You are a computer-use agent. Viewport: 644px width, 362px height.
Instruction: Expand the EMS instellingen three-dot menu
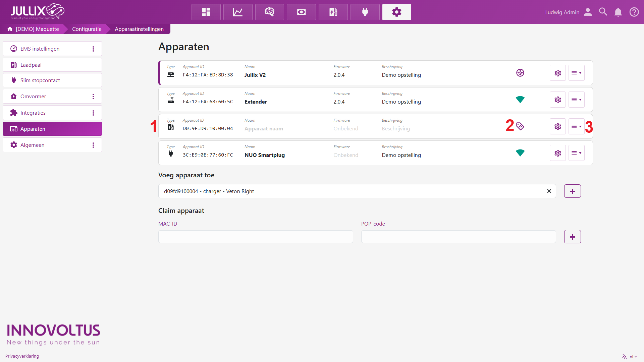point(93,49)
